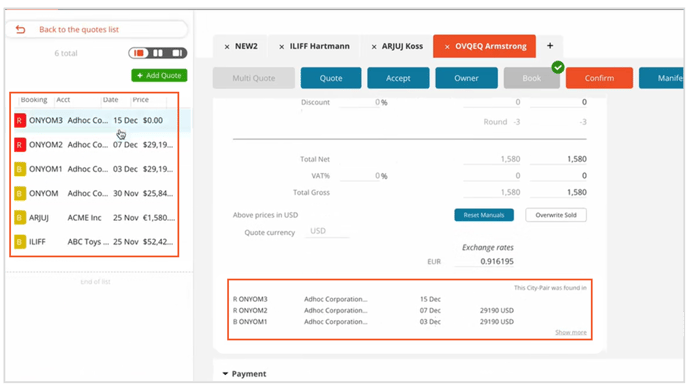Click yellow B badge of ILIFF
Image resolution: width=688 pixels, height=390 pixels.
20,242
